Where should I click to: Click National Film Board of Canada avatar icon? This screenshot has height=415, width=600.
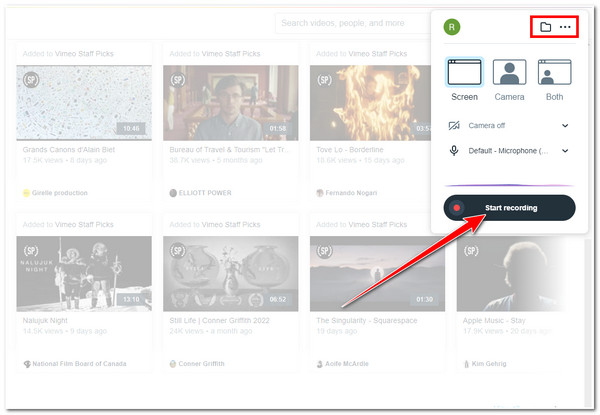(27, 364)
